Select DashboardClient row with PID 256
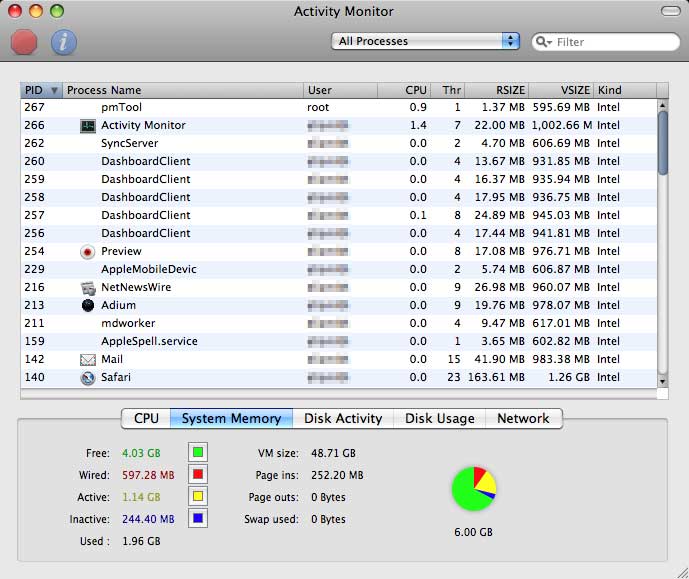 point(338,233)
